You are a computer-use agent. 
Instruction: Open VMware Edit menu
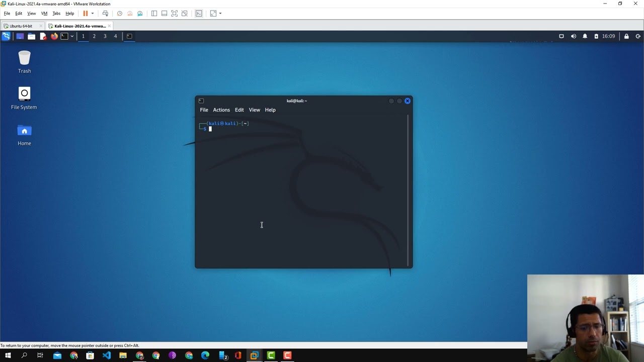pyautogui.click(x=19, y=14)
